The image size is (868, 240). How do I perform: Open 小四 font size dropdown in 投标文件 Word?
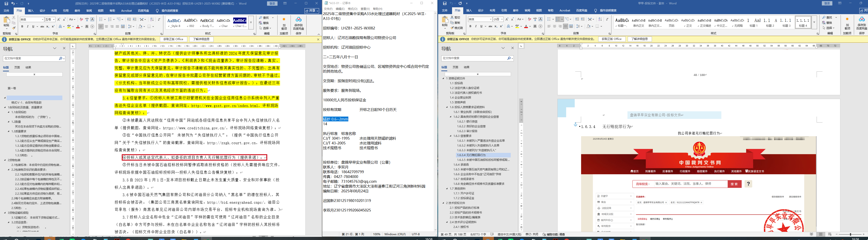point(502,19)
